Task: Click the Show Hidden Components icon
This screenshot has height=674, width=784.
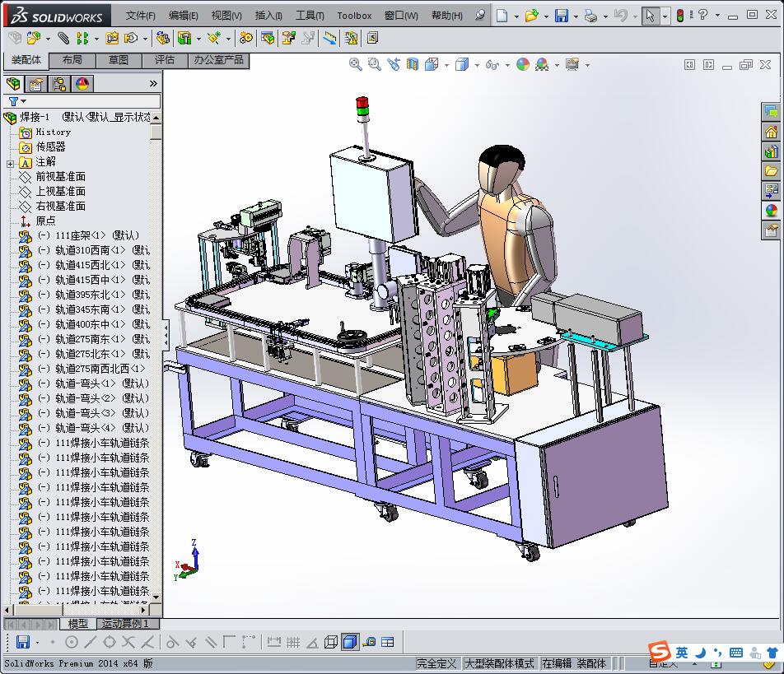Action: pos(162,38)
